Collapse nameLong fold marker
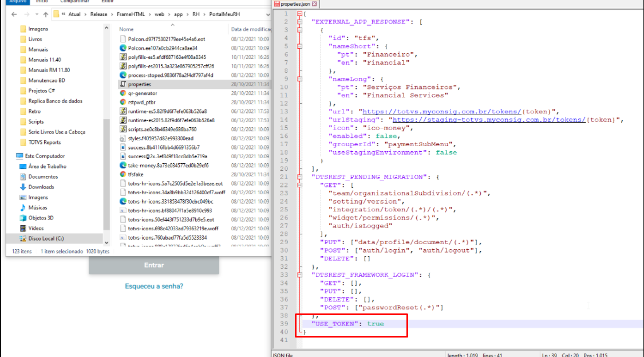 tap(300, 79)
